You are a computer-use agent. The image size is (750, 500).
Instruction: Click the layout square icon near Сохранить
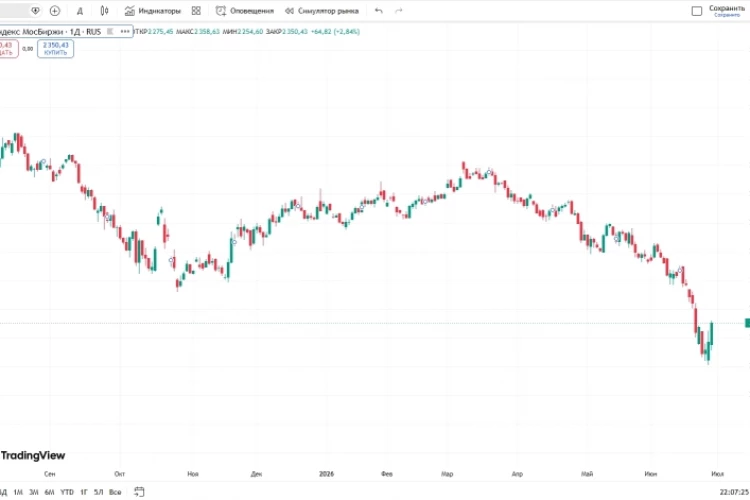(x=697, y=11)
